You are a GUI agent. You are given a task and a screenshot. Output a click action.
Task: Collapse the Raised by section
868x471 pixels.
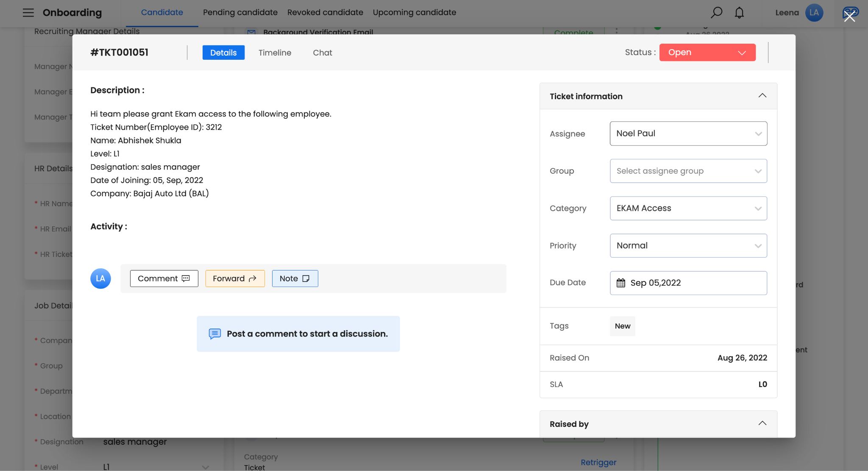click(762, 424)
